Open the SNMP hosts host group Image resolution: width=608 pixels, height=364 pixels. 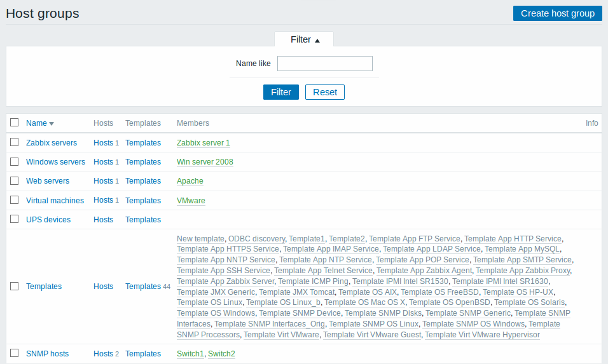[x=47, y=354]
